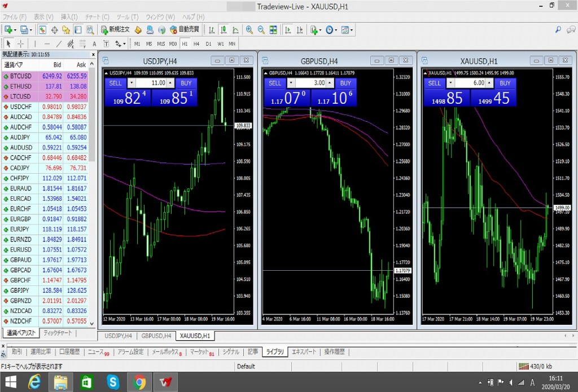Arrange chart windows with tile icon
Viewport: 578px width, 392px height.
tap(273, 30)
